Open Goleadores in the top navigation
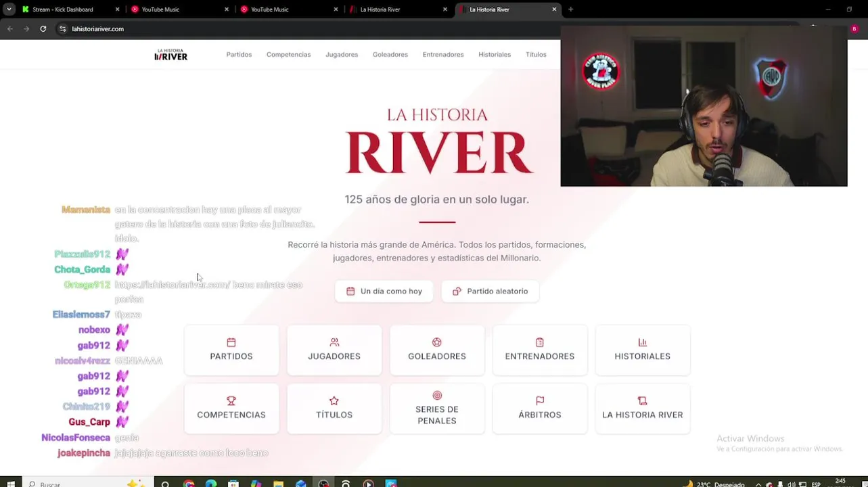868x487 pixels. tap(390, 54)
